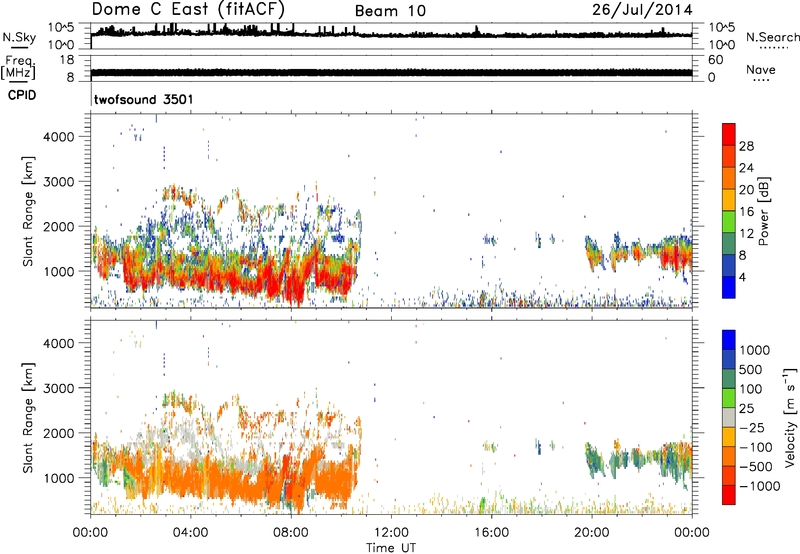Click the 'CPID' label
Image resolution: width=800 pixels, height=554 pixels.
[22, 95]
